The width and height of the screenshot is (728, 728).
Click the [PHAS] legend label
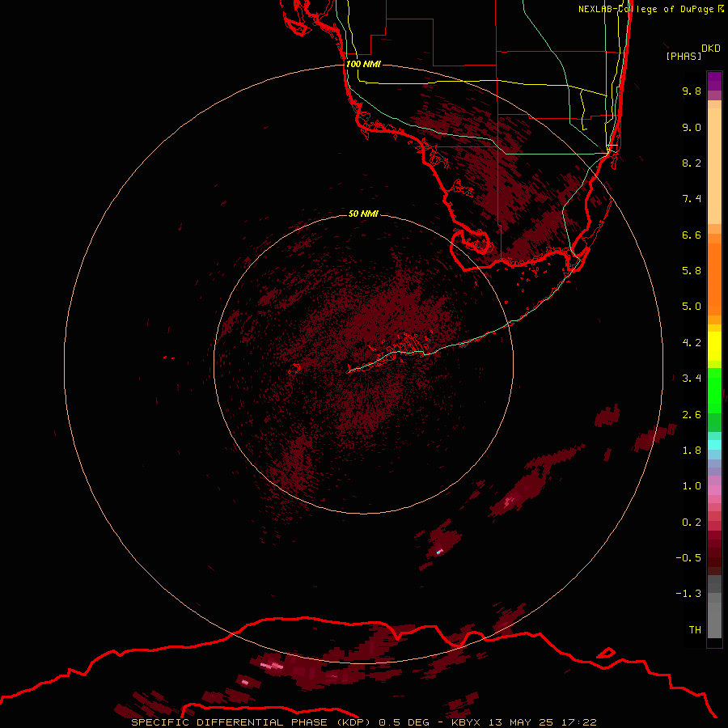pyautogui.click(x=684, y=56)
